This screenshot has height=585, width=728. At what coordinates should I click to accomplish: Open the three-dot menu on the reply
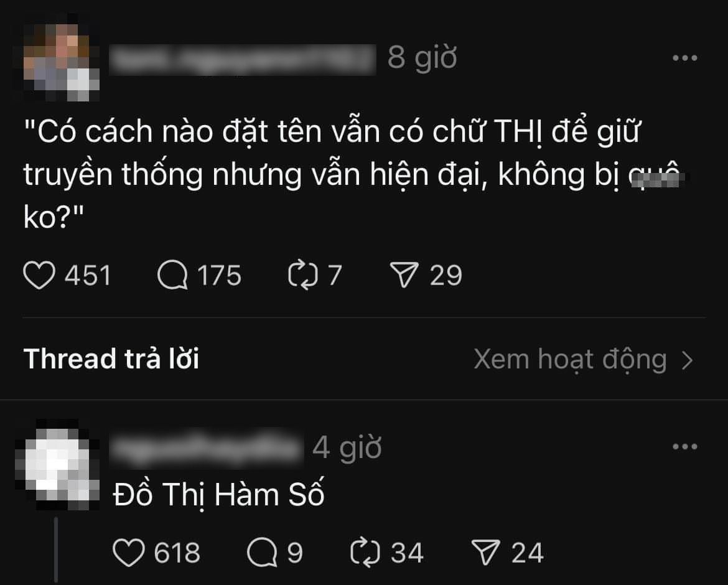685,447
